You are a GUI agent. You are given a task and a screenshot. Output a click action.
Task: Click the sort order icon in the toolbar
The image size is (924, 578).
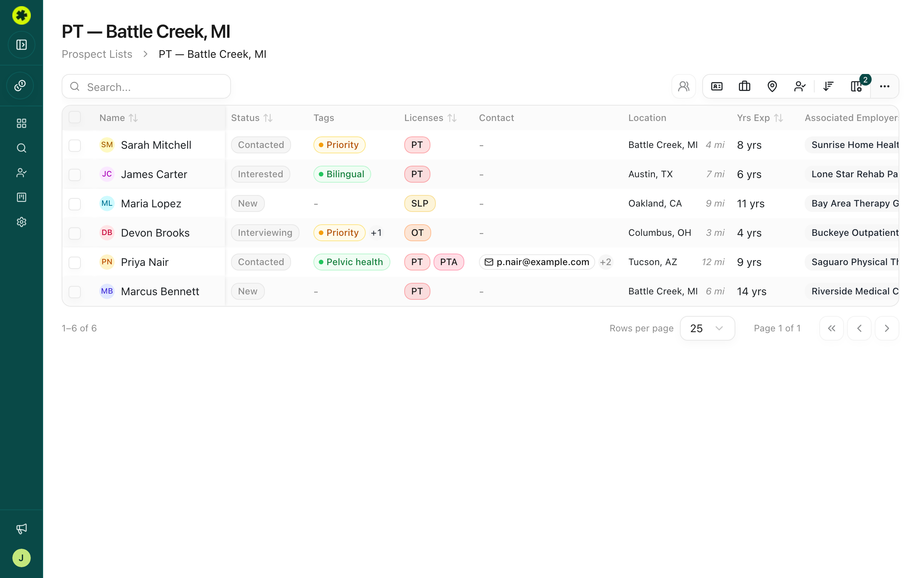coord(828,86)
